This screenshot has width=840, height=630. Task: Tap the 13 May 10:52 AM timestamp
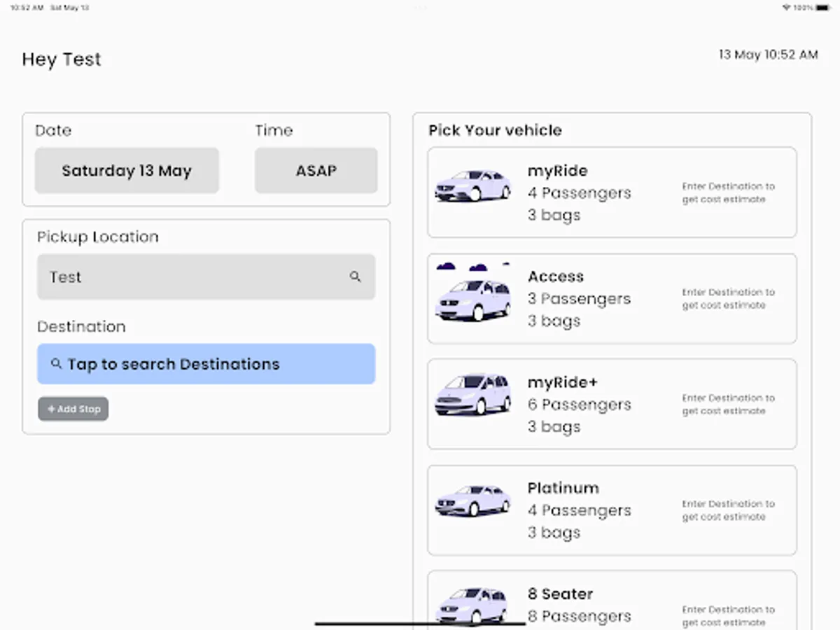[768, 55]
